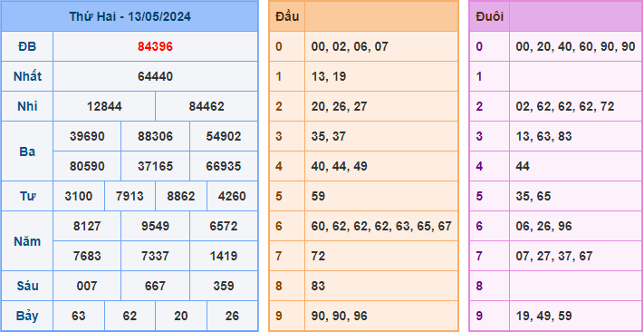
Task: Click Tư prize number 8862
Action: click(181, 196)
